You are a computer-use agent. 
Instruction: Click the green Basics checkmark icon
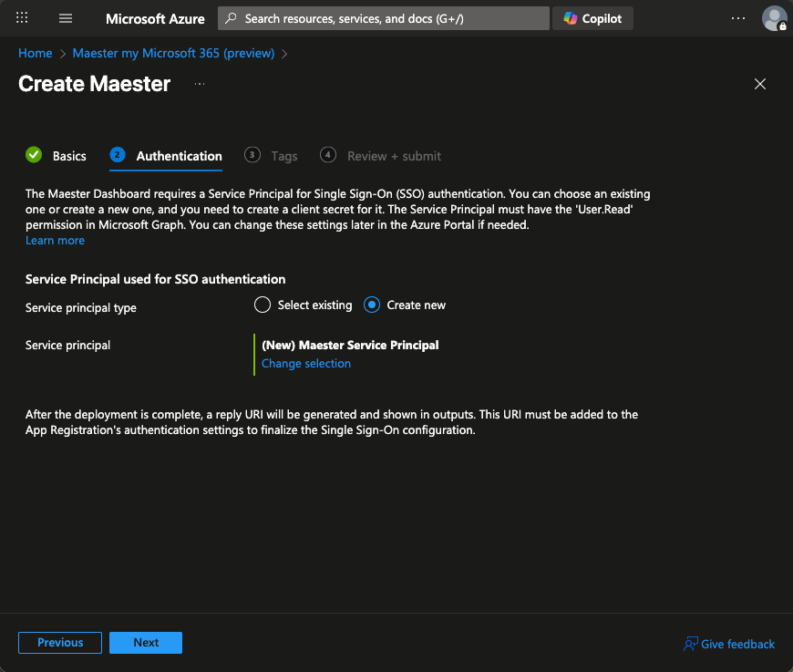[34, 155]
